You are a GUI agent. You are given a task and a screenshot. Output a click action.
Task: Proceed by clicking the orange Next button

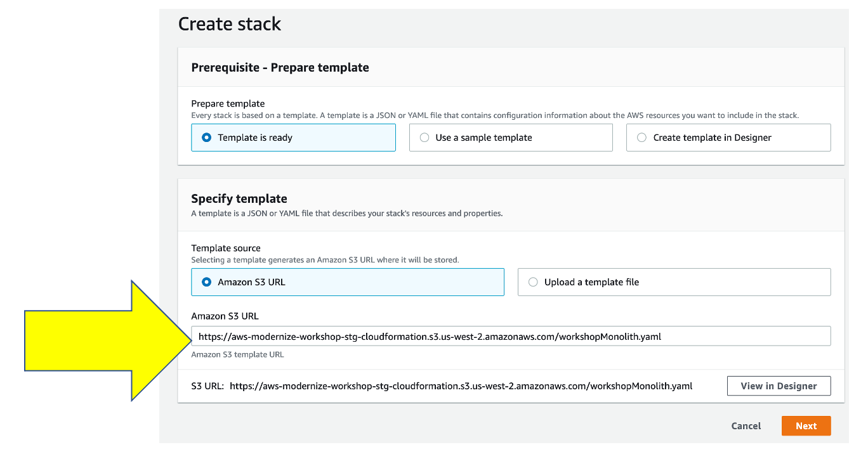806,426
